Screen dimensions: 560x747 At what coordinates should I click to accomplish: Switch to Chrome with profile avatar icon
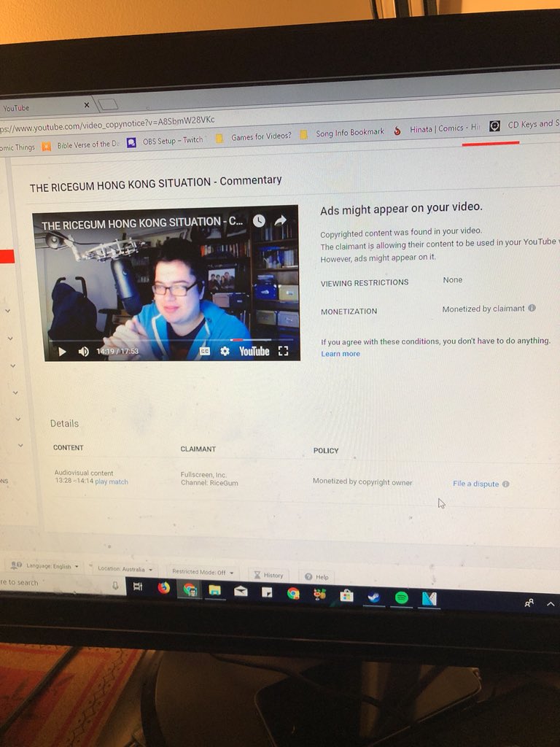[190, 589]
